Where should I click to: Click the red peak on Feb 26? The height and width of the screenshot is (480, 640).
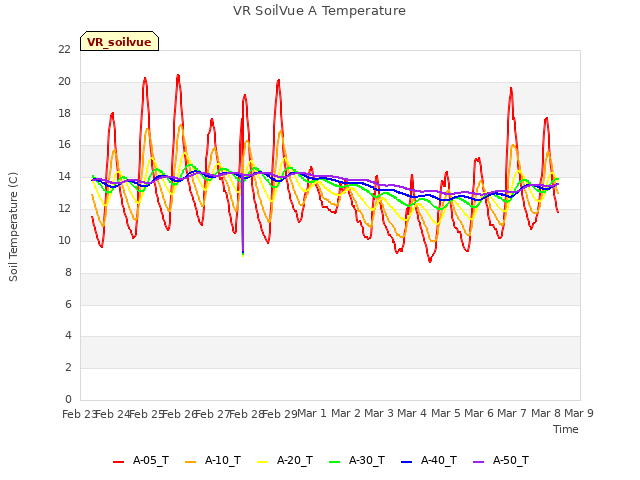point(178,76)
